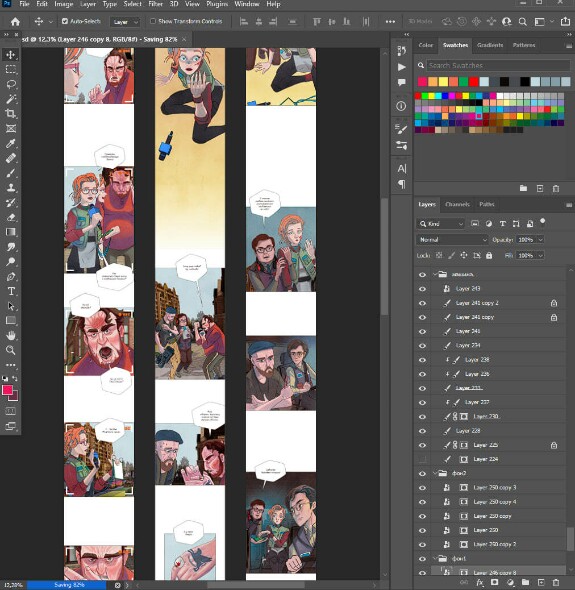This screenshot has width=575, height=590.
Task: Open the Opacity 100% dropdown
Action: pyautogui.click(x=530, y=240)
